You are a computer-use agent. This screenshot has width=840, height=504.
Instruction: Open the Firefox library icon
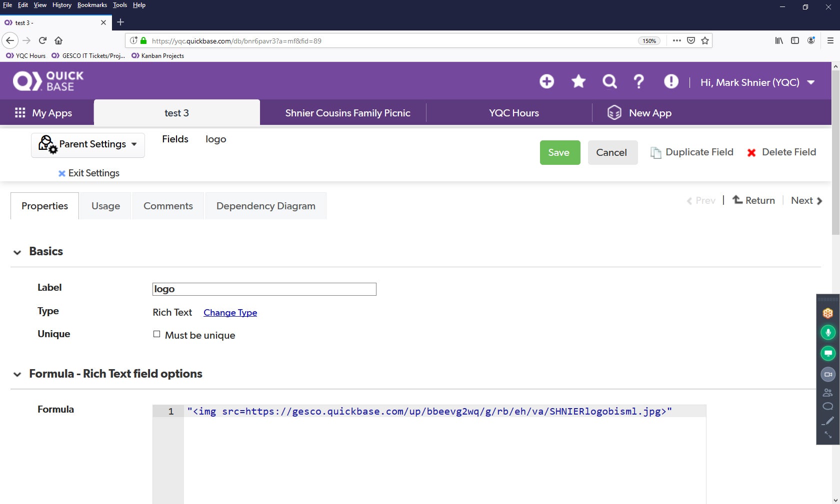pos(779,40)
